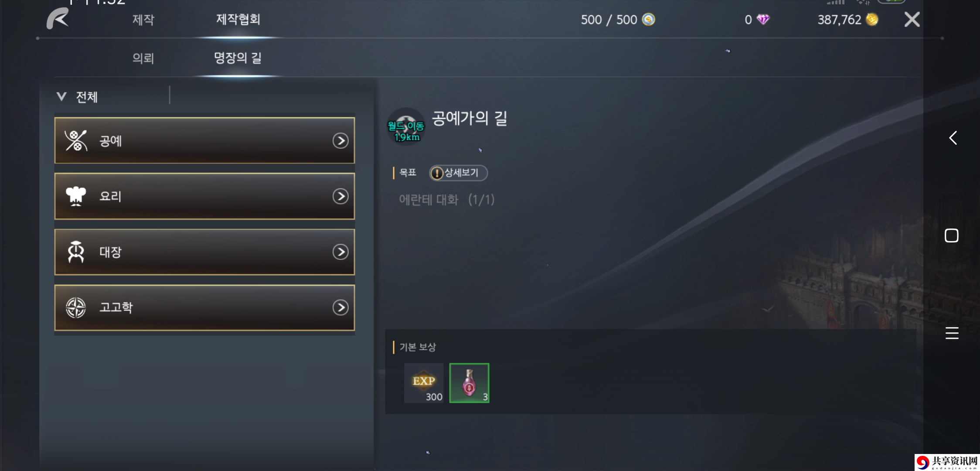This screenshot has width=980, height=471.
Task: Open the Android recent apps menu icon
Action: (952, 333)
